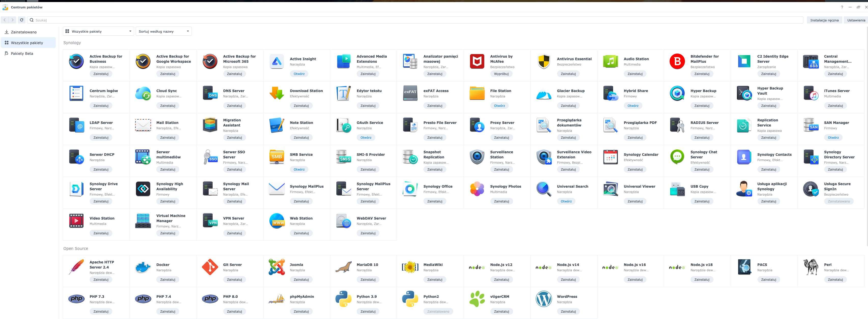Image resolution: width=868 pixels, height=319 pixels.
Task: Click the Docker whale icon
Action: (x=143, y=267)
